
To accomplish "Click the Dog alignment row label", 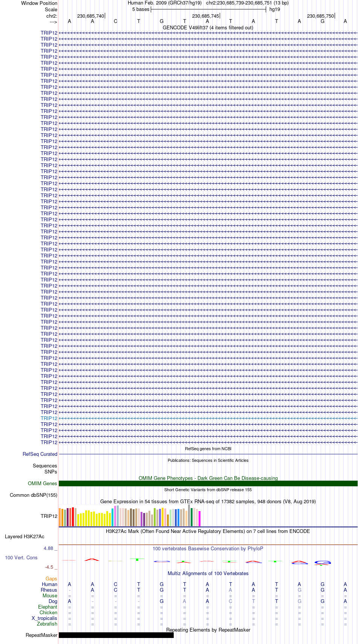I will pos(53,601).
